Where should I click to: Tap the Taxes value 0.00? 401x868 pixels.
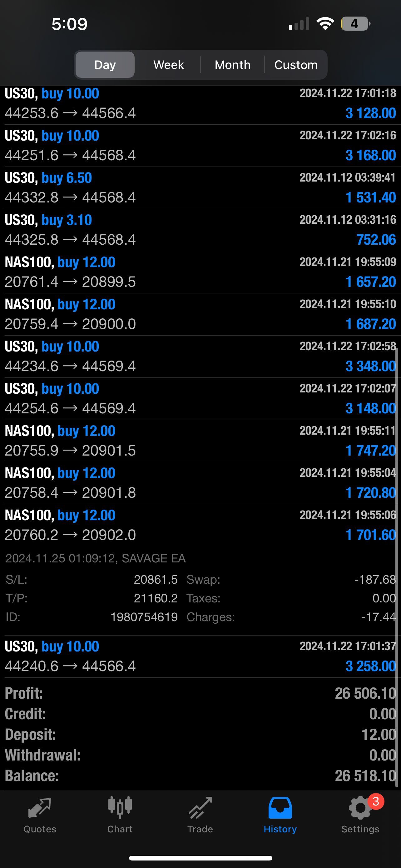384,598
